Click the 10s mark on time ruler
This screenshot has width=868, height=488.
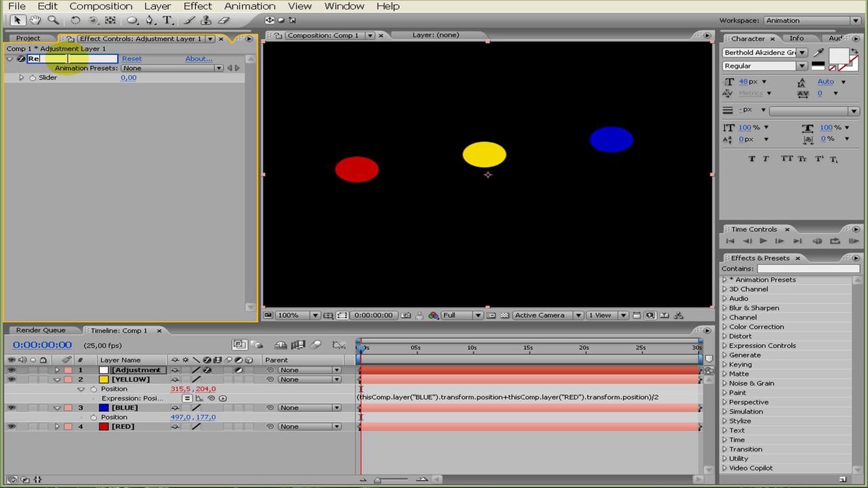pos(472,348)
